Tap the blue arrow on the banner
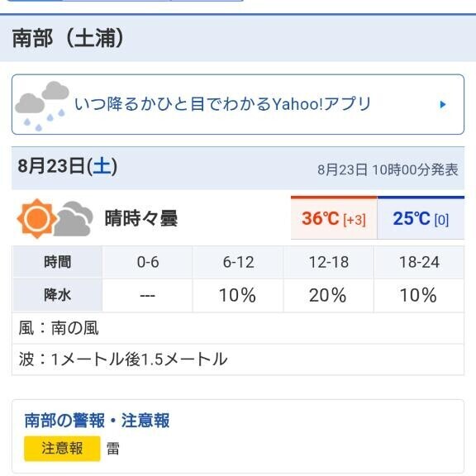The width and height of the screenshot is (476, 476). (443, 104)
